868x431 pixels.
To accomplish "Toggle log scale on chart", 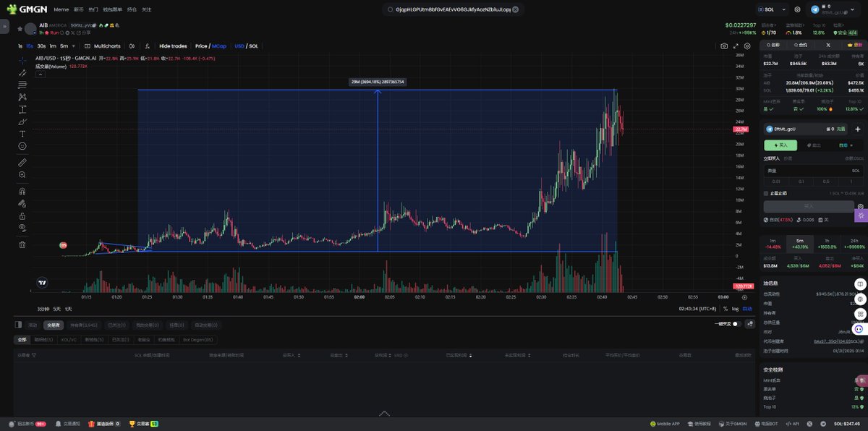I will pos(735,309).
